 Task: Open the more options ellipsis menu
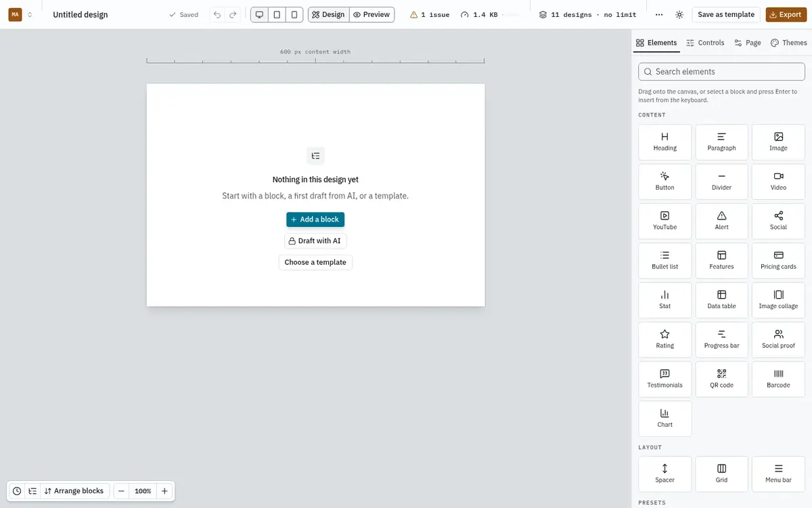point(659,14)
